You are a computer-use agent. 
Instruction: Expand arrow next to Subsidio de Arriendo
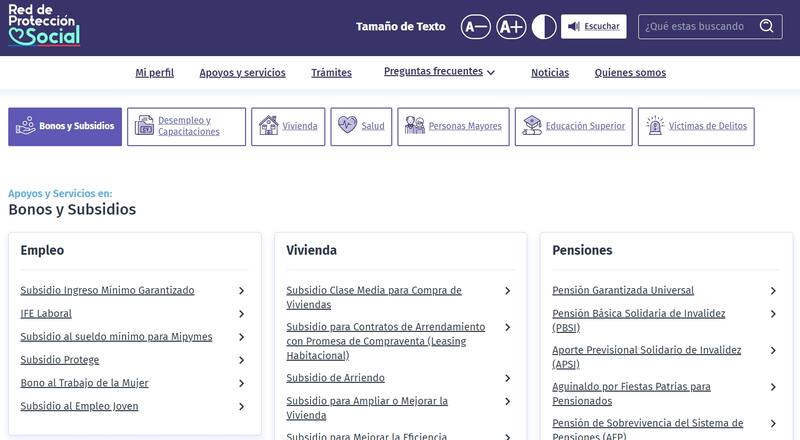(x=507, y=378)
